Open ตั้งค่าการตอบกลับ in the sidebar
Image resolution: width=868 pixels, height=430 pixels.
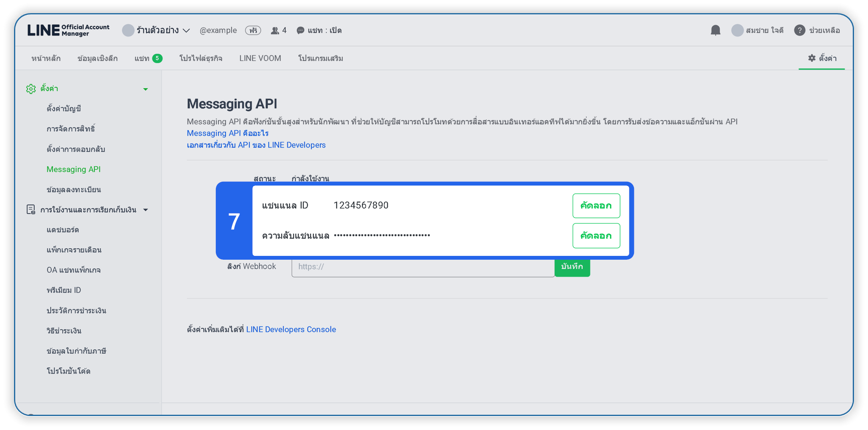76,149
